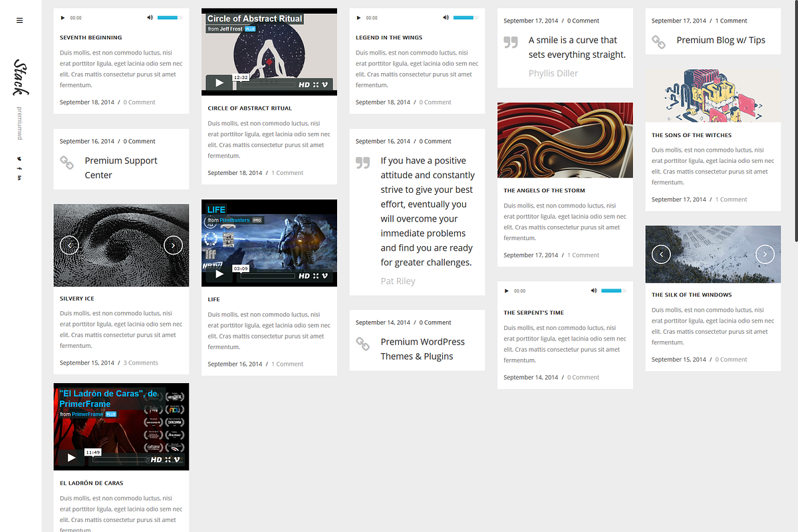Play the LIFE video
Image resolution: width=798 pixels, height=532 pixels.
(x=218, y=275)
